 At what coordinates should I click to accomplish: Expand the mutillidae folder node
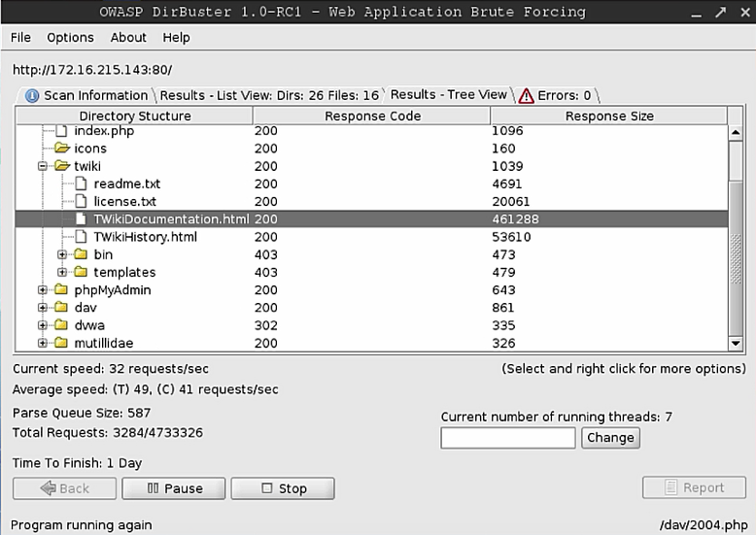point(43,343)
